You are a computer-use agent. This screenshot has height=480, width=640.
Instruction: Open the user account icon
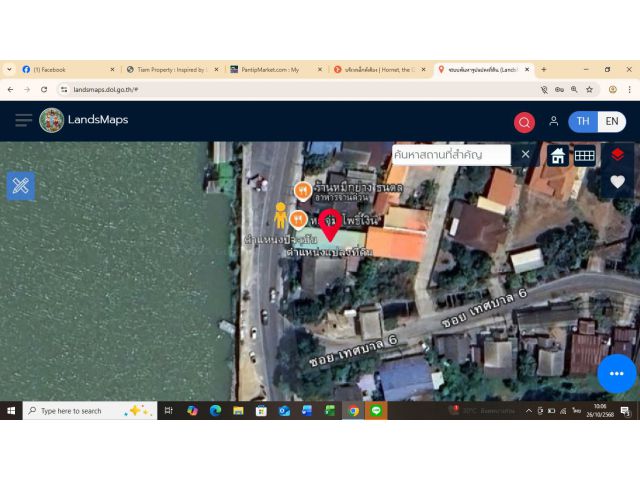(553, 121)
